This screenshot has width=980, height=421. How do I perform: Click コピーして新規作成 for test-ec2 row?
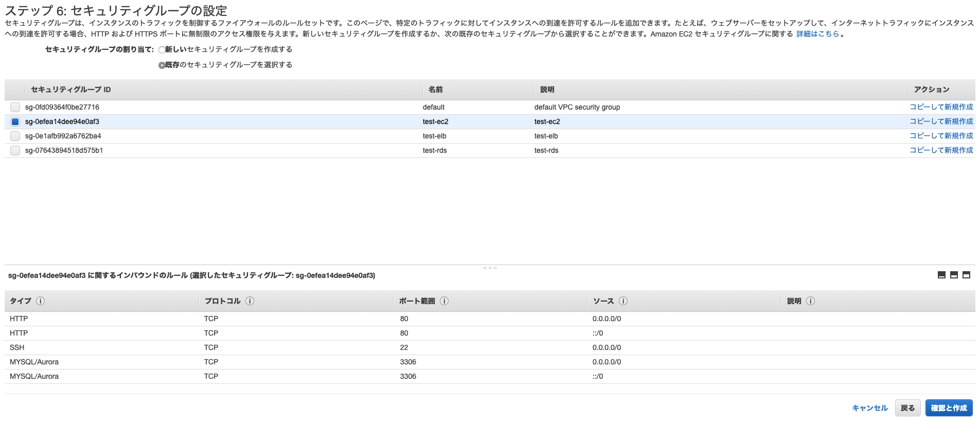click(x=941, y=121)
